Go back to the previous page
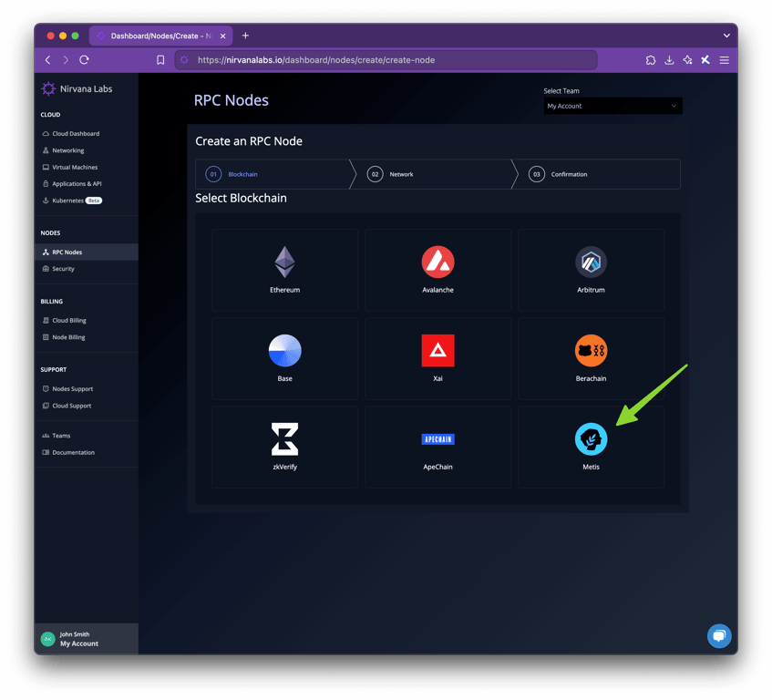 (47, 60)
